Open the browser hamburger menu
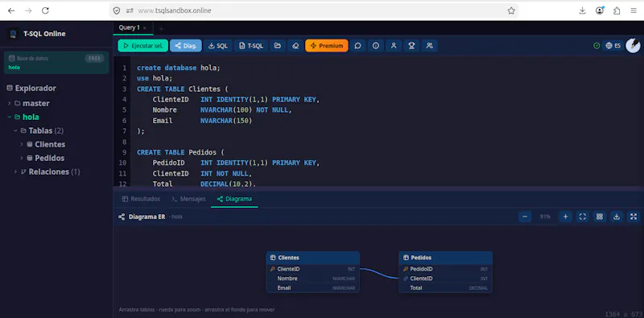This screenshot has width=644, height=318. (x=634, y=10)
